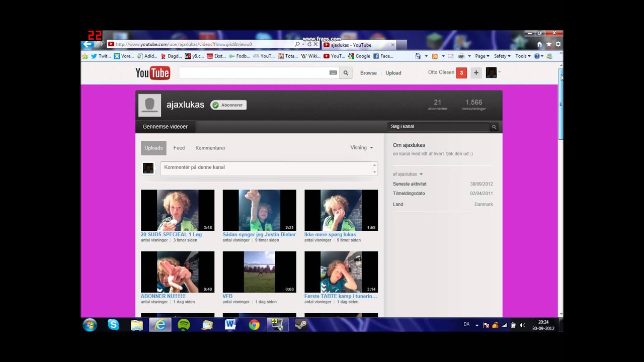Click the Print icon in command bar
Viewport: 644px width, 362px height.
click(x=461, y=56)
